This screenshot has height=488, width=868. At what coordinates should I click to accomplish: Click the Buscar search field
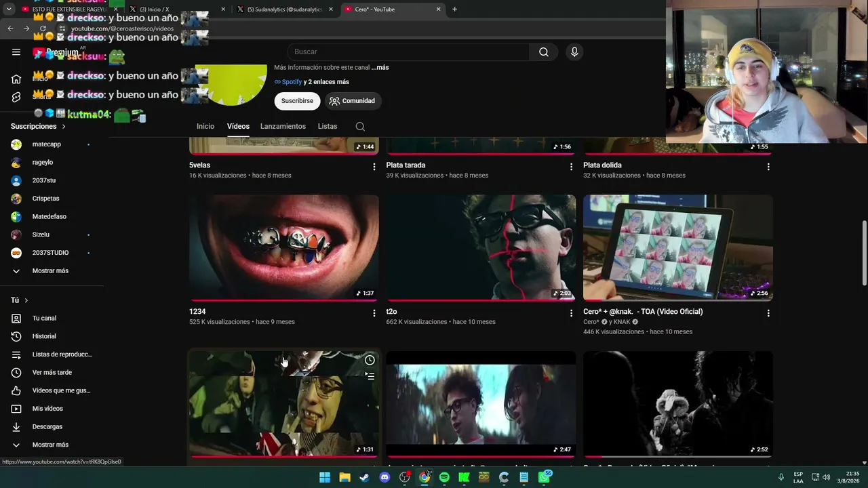[x=408, y=52]
